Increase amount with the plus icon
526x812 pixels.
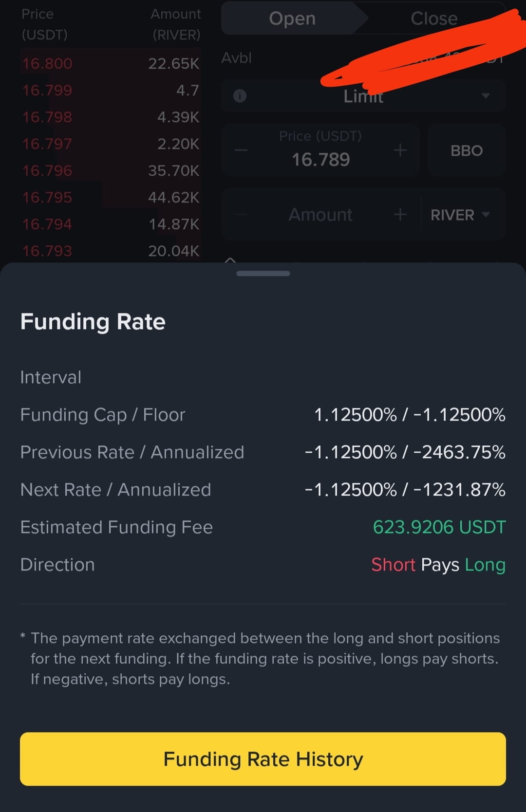coord(400,214)
